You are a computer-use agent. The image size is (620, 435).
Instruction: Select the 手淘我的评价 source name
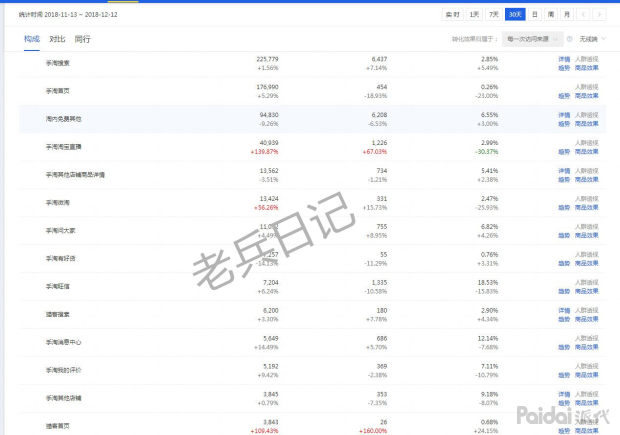point(64,370)
